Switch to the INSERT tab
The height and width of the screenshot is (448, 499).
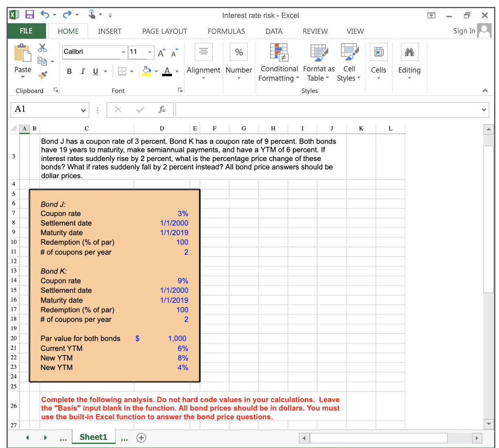[110, 31]
